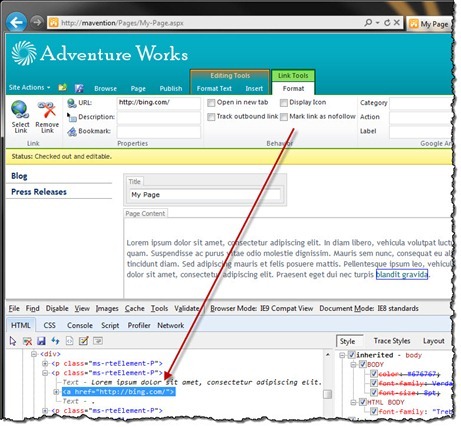The image size is (461, 427).
Task: Select the Network tab
Action: click(x=171, y=325)
